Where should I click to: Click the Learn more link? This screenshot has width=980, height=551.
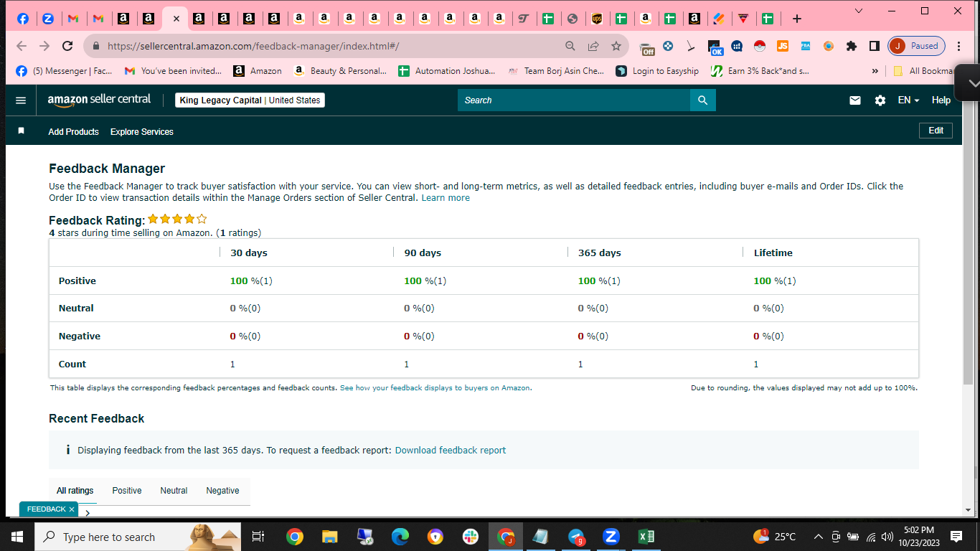point(446,198)
